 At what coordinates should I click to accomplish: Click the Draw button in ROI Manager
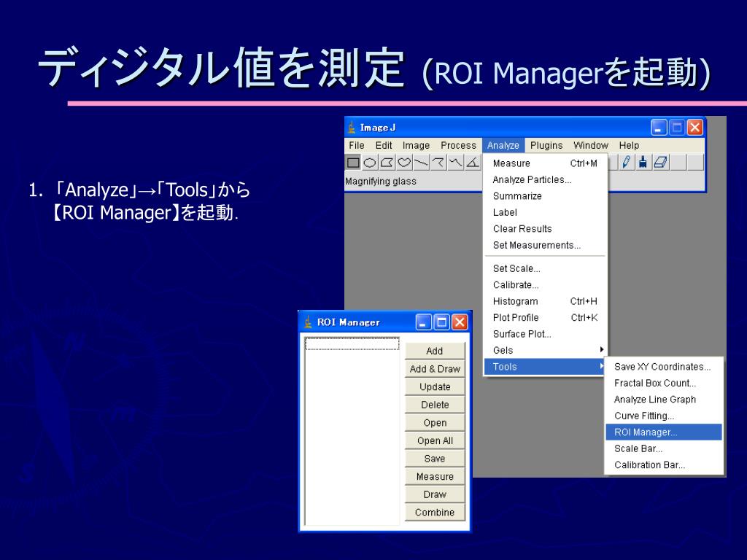tap(435, 494)
